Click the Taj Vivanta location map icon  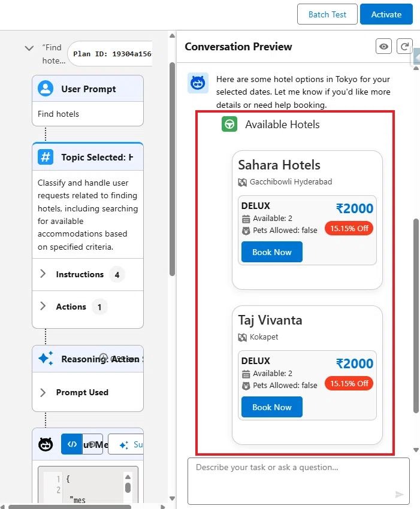(242, 338)
